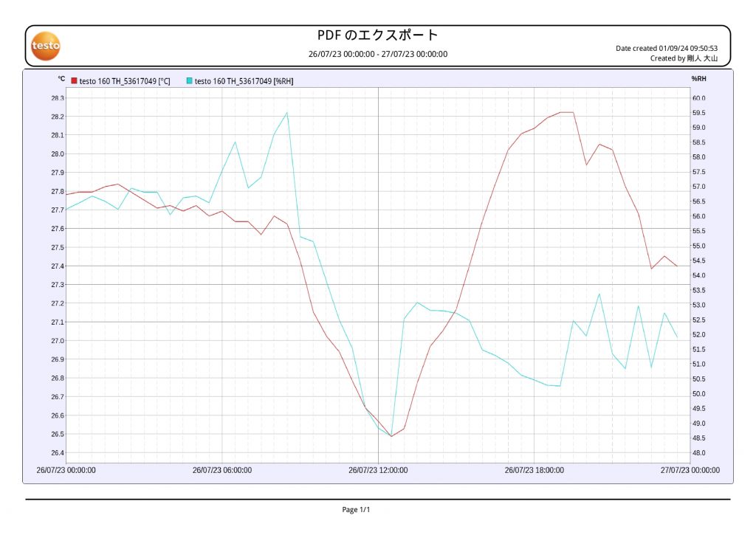
Task: Click the %RH axis unit label
Action: 698,78
